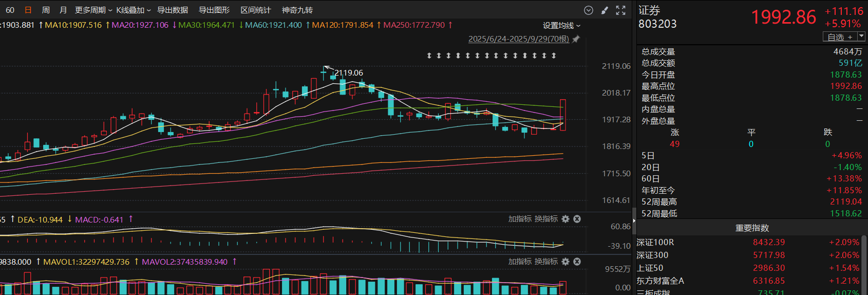Open the 2025/6/24-2025/9/29(70根) date range link
The width and height of the screenshot is (868, 295).
coord(519,39)
